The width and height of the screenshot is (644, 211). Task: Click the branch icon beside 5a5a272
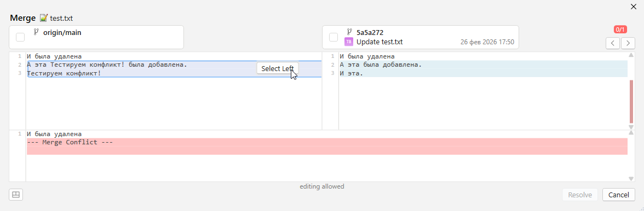click(x=349, y=32)
